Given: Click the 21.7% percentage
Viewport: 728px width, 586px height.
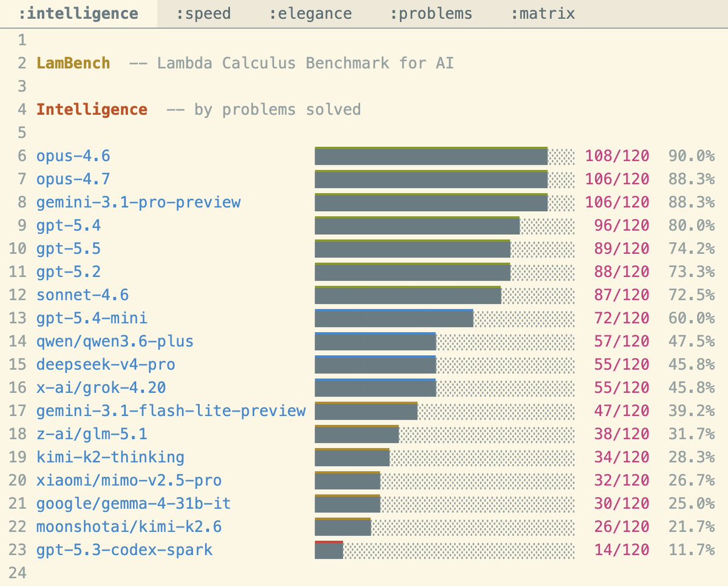Looking at the screenshot, I should pyautogui.click(x=692, y=527).
